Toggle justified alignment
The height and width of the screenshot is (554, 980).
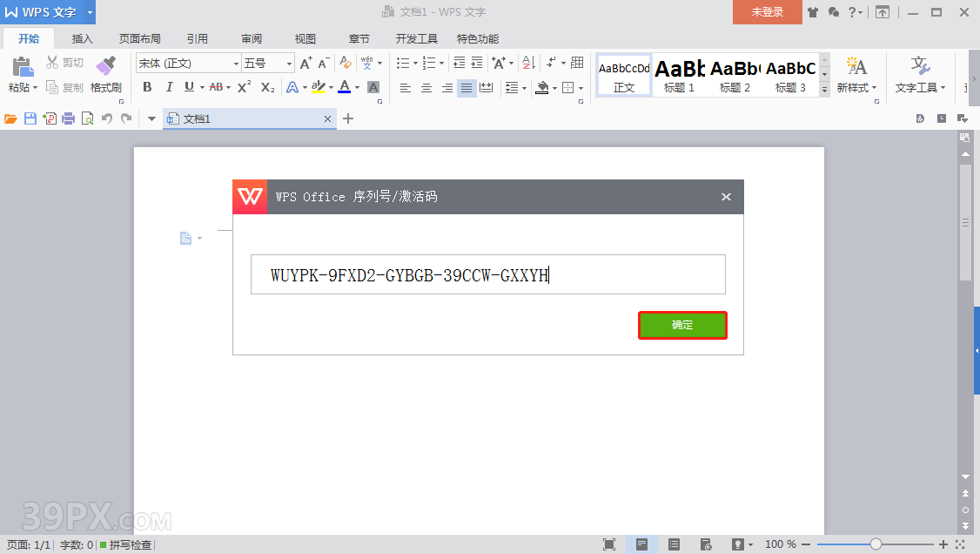pos(467,87)
